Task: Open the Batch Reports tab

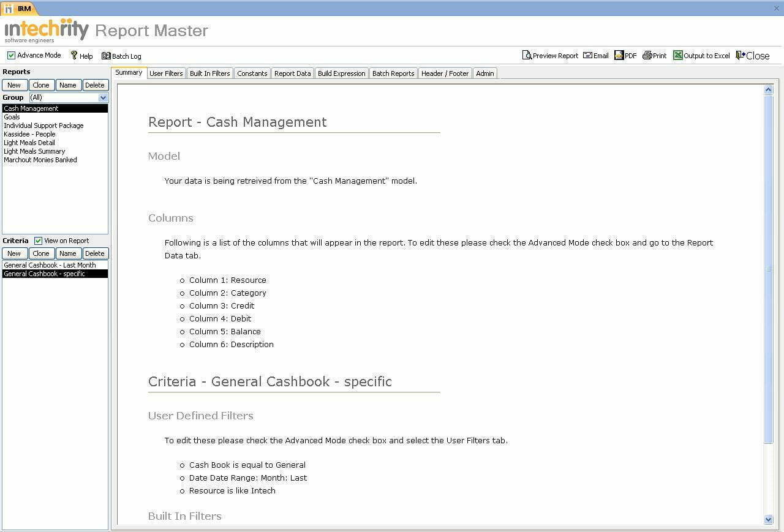Action: click(x=393, y=73)
